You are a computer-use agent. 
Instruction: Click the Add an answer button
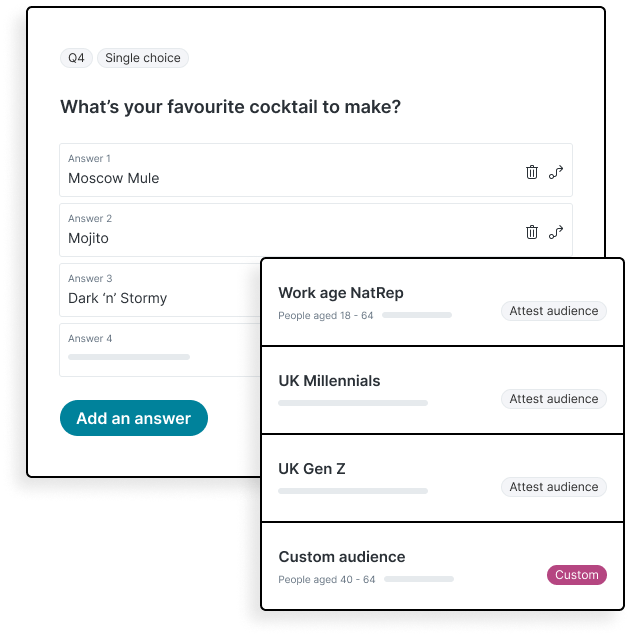pyautogui.click(x=133, y=418)
